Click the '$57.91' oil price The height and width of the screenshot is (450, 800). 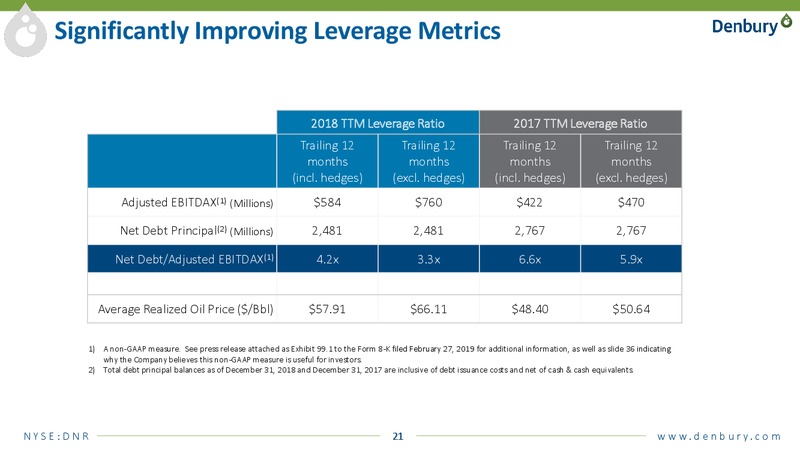[327, 309]
